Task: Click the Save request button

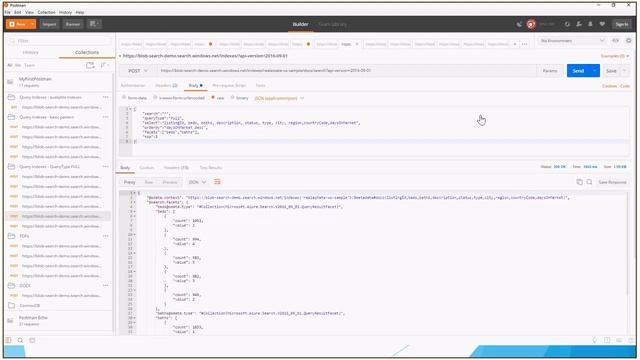Action: click(x=611, y=71)
